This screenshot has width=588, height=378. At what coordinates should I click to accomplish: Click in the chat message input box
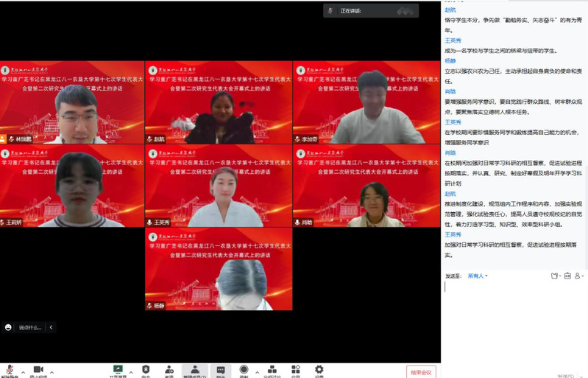pos(514,317)
